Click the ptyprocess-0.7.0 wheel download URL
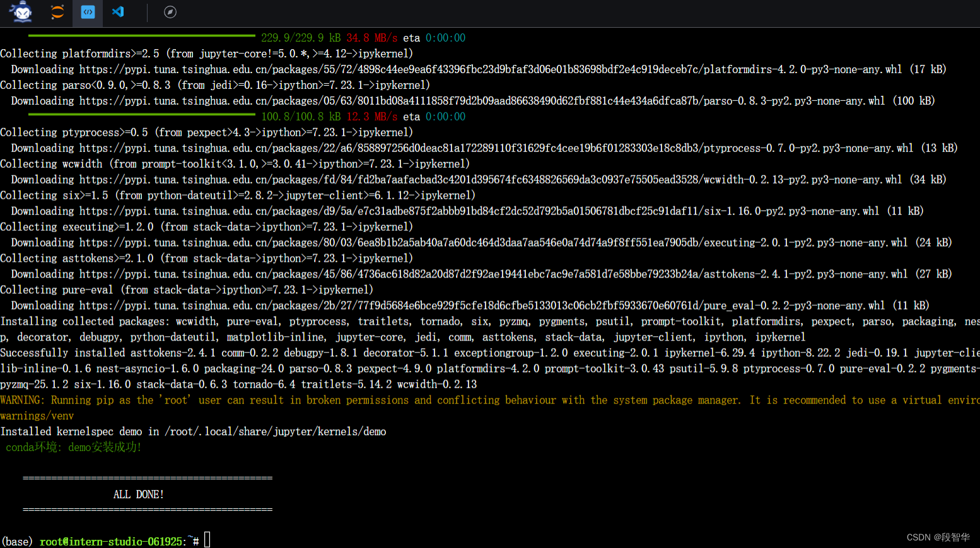Image resolution: width=980 pixels, height=548 pixels. [x=496, y=148]
